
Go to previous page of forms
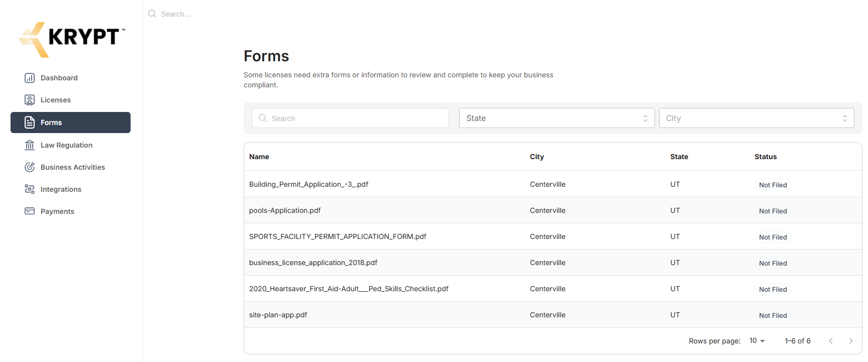pyautogui.click(x=831, y=341)
